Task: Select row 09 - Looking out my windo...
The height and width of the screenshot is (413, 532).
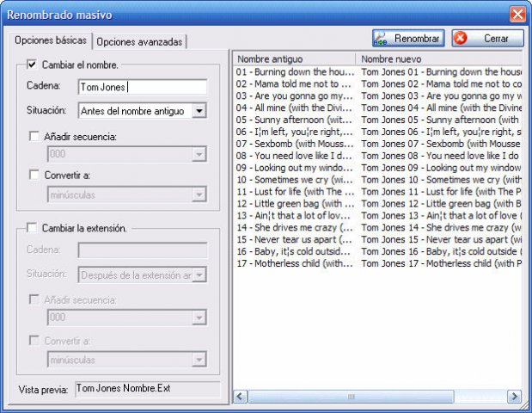Action: pos(295,168)
